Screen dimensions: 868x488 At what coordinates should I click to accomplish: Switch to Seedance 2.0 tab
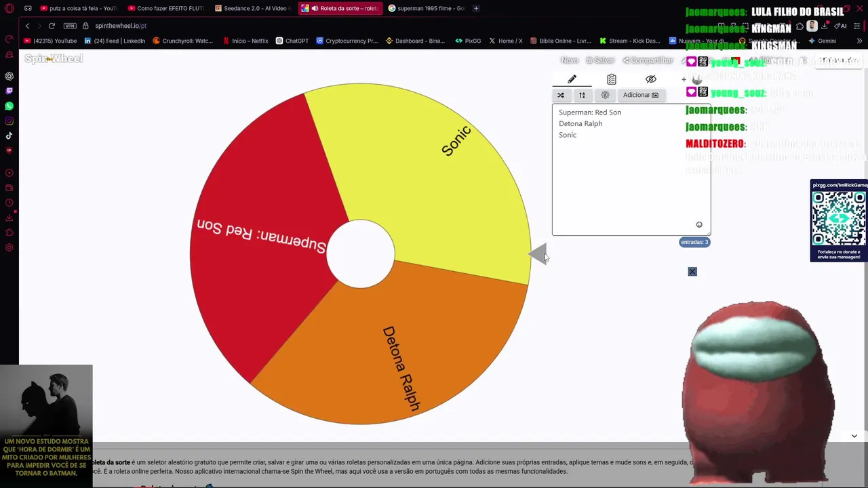pos(253,8)
